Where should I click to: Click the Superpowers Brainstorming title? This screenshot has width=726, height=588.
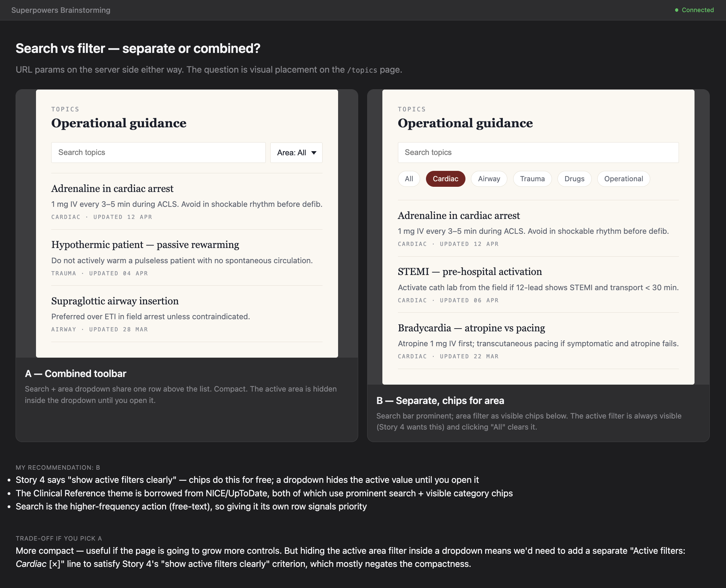(61, 10)
